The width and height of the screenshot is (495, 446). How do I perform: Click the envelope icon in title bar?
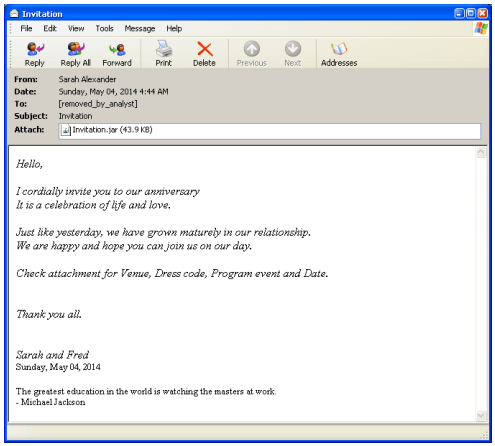(14, 14)
